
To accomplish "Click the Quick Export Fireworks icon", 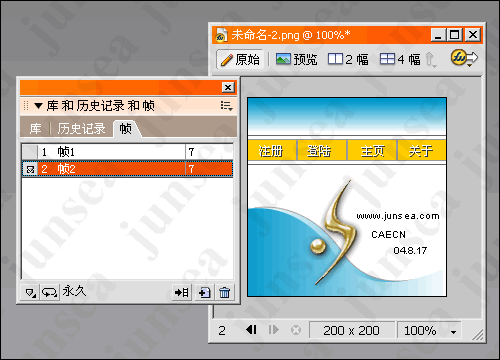I will (x=464, y=58).
